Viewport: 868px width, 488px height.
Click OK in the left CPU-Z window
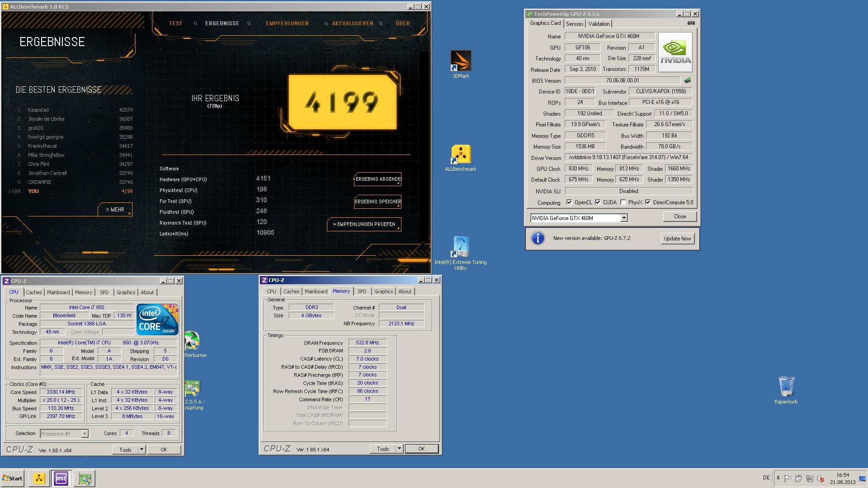point(164,450)
